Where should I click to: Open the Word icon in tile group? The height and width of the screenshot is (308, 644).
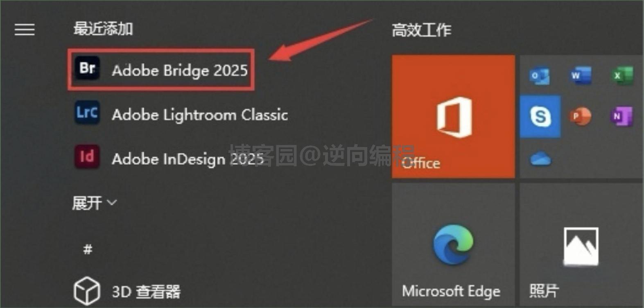581,75
